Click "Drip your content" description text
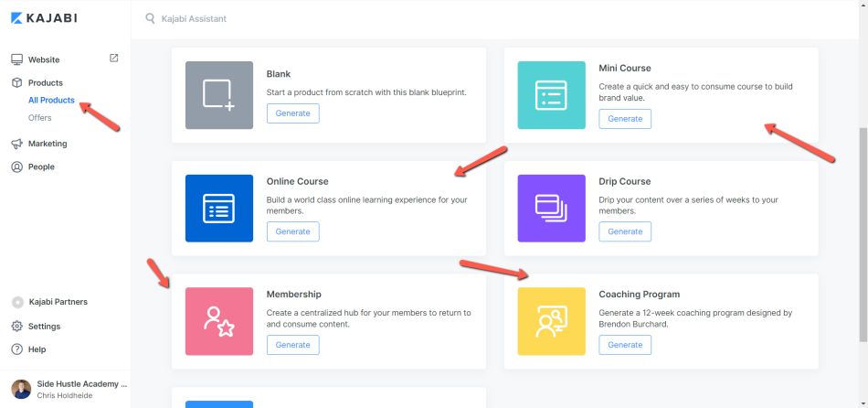868x408 pixels. pyautogui.click(x=689, y=205)
